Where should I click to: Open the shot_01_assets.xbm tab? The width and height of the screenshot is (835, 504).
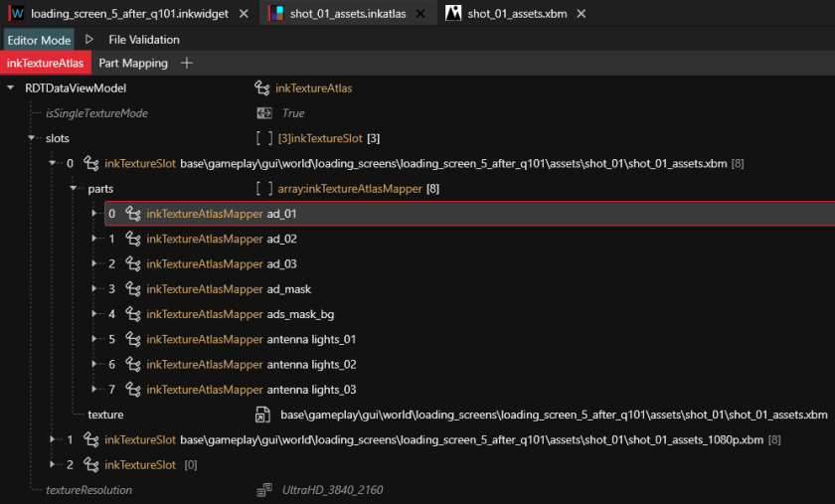click(517, 13)
